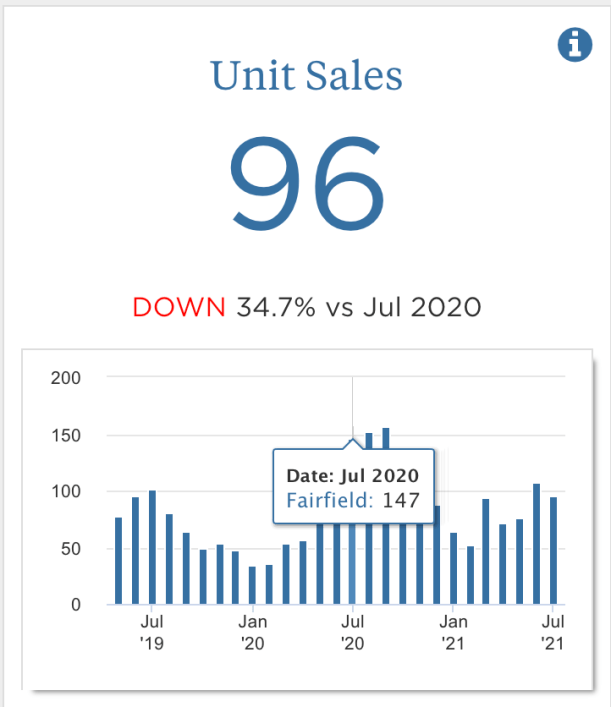Click the info icon beside Unit Sales
The height and width of the screenshot is (707, 611).
pos(574,45)
